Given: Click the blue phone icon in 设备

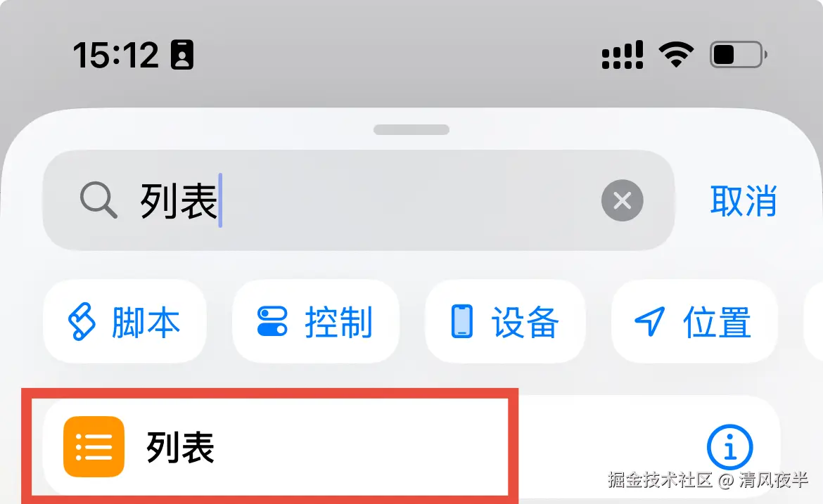Looking at the screenshot, I should 462,321.
